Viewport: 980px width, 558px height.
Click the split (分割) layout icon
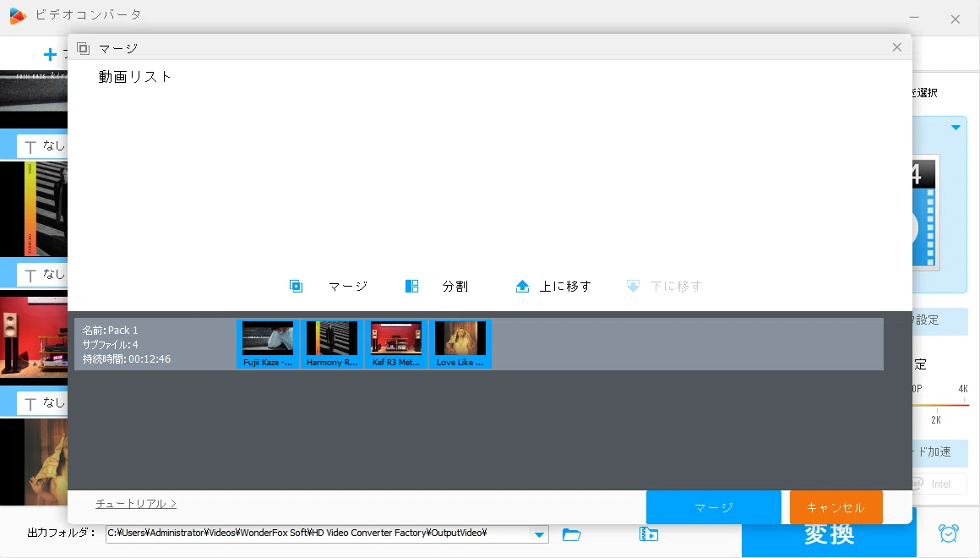point(412,287)
